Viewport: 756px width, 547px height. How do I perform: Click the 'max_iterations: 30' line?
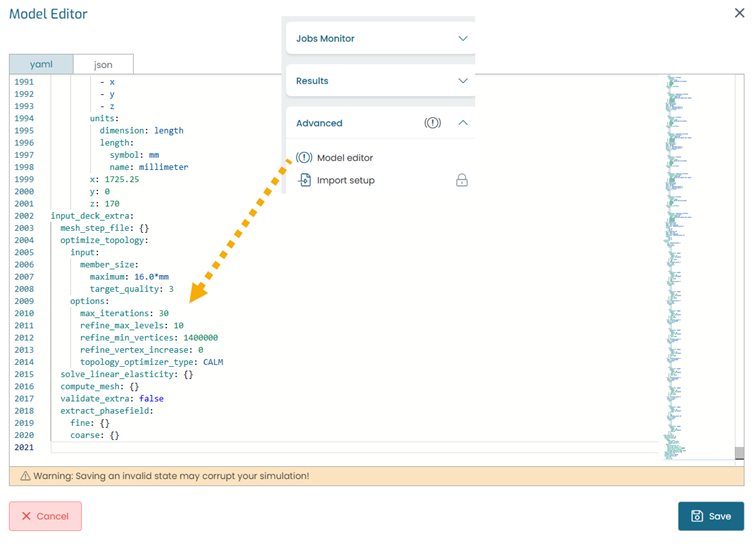click(x=124, y=313)
